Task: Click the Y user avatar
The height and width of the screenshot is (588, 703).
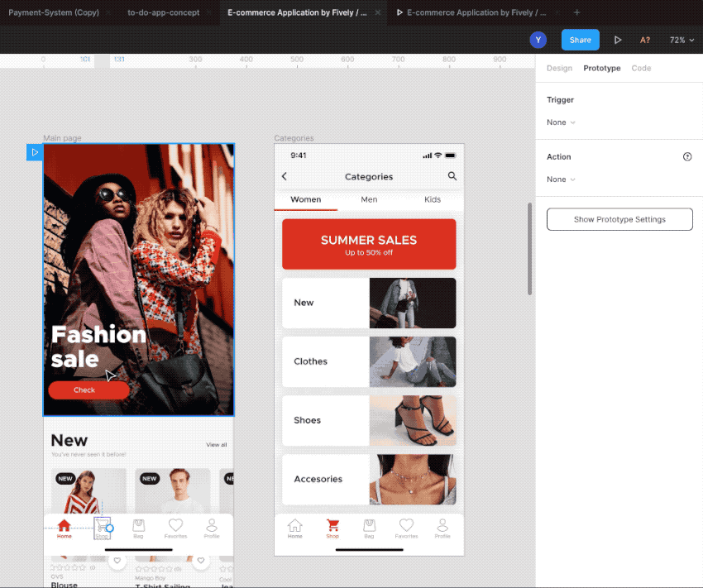Action: pyautogui.click(x=538, y=40)
